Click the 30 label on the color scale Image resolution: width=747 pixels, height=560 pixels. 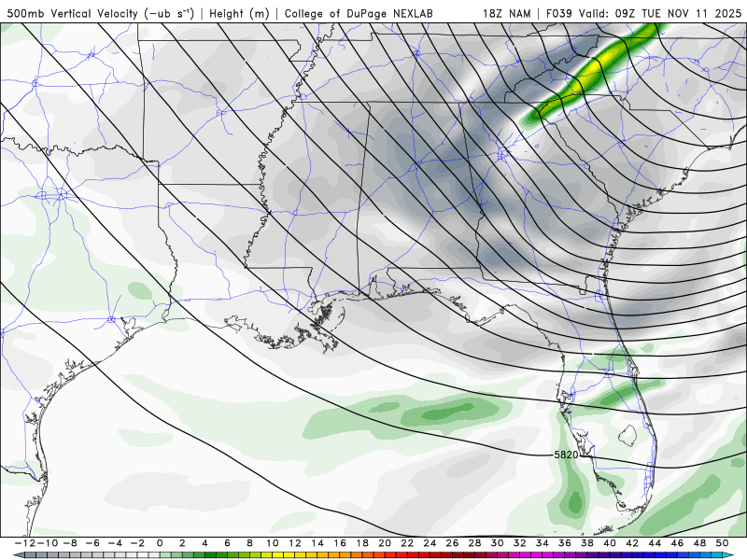point(497,543)
